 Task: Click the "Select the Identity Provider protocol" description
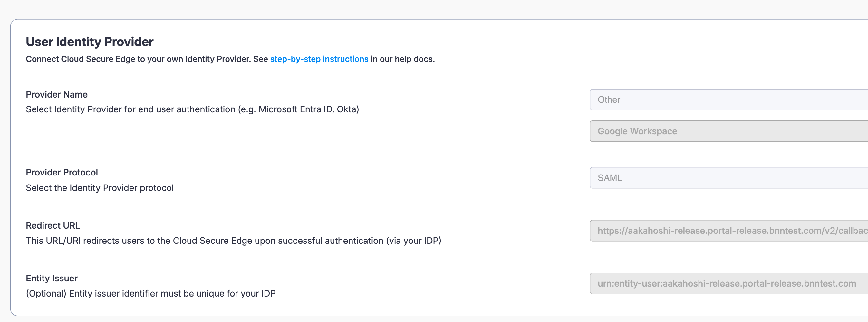(x=100, y=188)
